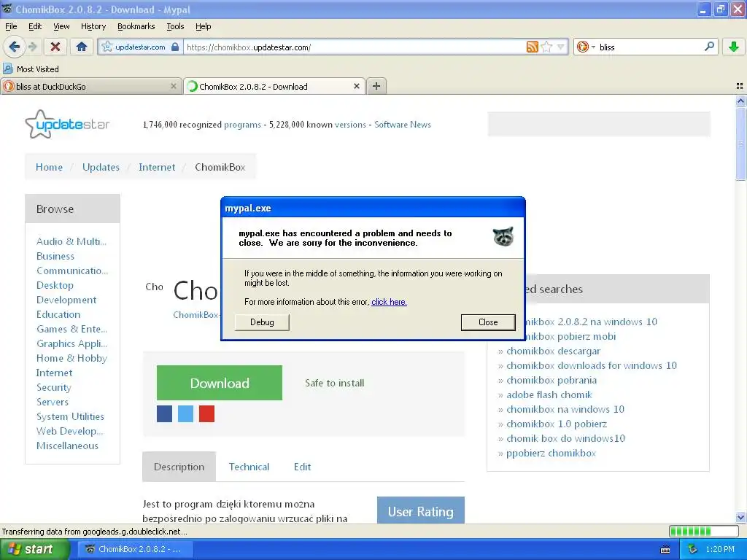Open ppobierz chomikbox related search

(x=551, y=454)
